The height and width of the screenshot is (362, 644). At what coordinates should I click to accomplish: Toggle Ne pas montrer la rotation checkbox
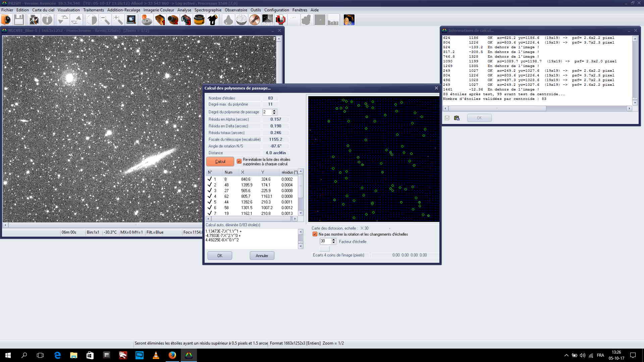click(315, 234)
